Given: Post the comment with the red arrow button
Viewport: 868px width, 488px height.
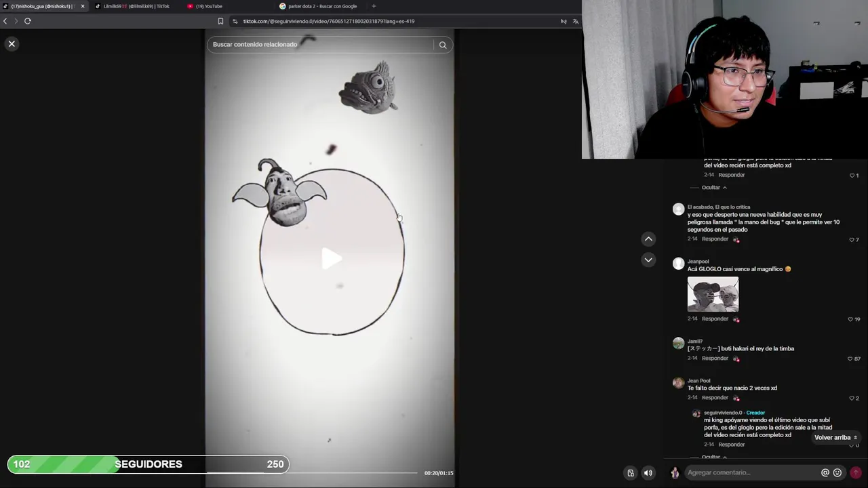Looking at the screenshot, I should pyautogui.click(x=856, y=473).
